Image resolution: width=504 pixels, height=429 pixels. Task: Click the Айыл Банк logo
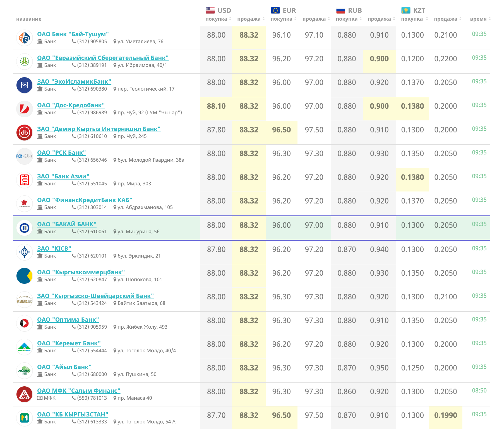point(25,371)
